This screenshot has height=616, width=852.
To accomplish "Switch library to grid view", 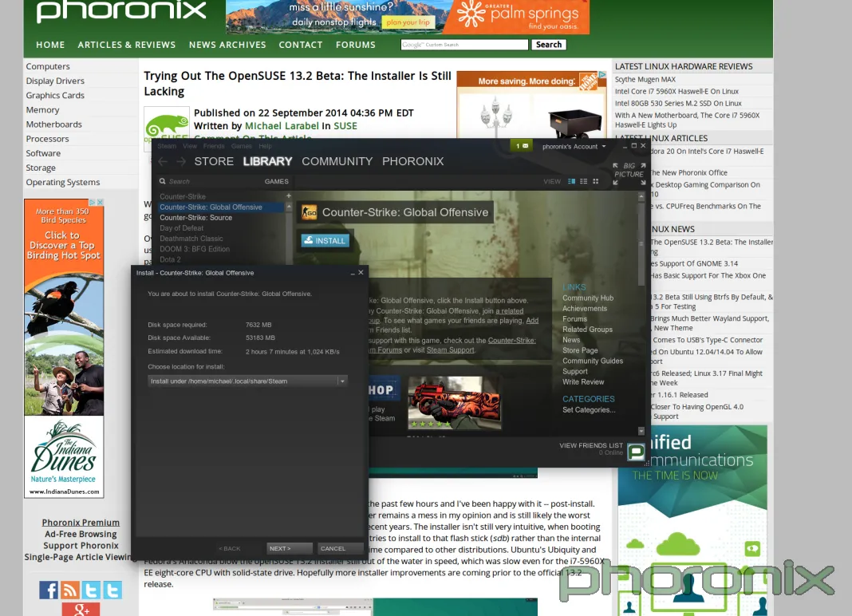I will pyautogui.click(x=597, y=182).
